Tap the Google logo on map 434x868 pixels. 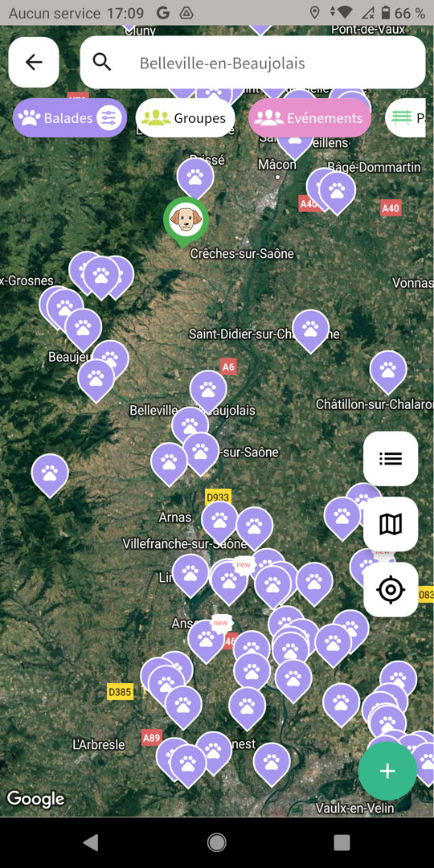coord(35,799)
